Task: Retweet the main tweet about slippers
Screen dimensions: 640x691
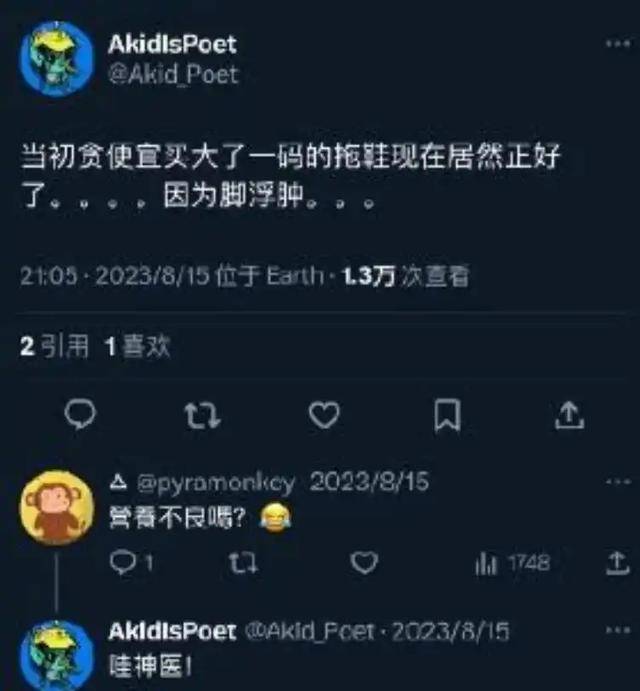Action: [202, 416]
